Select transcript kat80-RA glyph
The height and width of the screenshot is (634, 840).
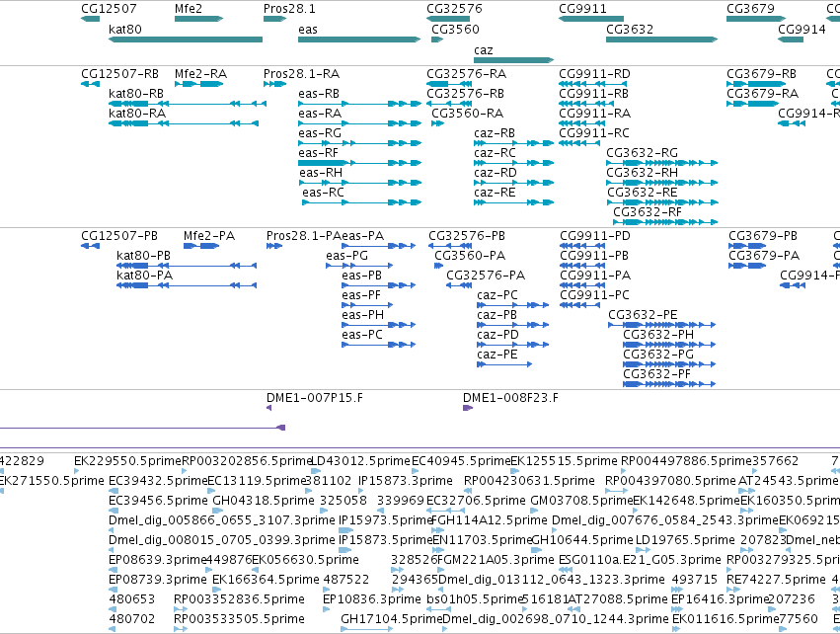pos(184,123)
